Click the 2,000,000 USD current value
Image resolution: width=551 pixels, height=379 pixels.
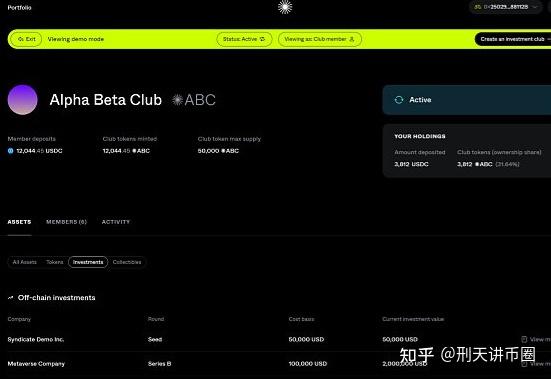click(405, 364)
